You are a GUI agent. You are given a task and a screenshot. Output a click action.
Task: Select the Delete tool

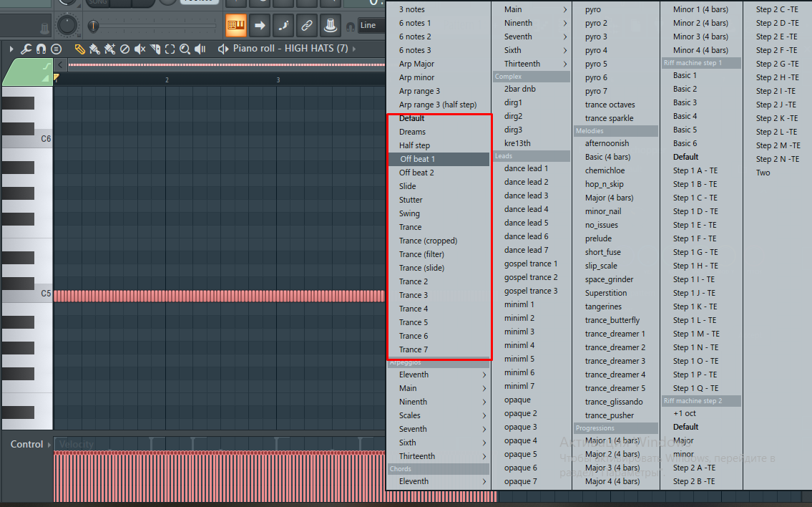[124, 49]
